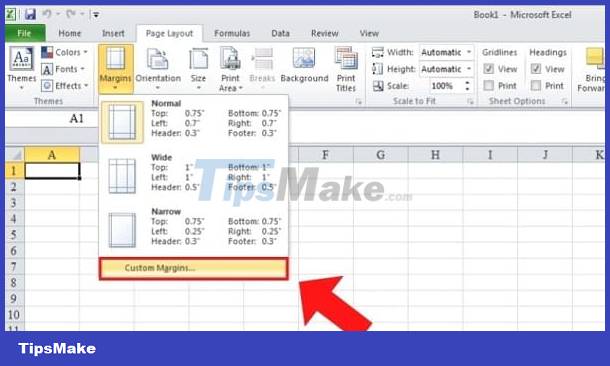
Task: Toggle the Headings Print checkbox
Action: tap(536, 86)
